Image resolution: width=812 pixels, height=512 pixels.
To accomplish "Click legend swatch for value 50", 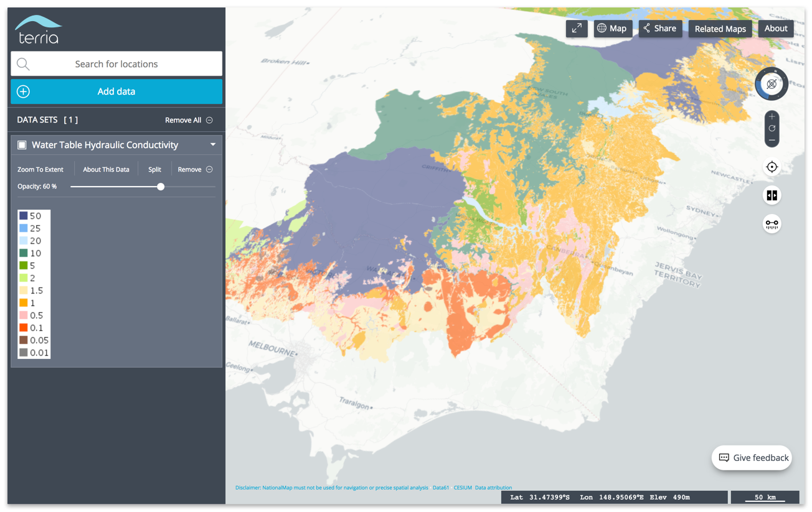I will (23, 216).
